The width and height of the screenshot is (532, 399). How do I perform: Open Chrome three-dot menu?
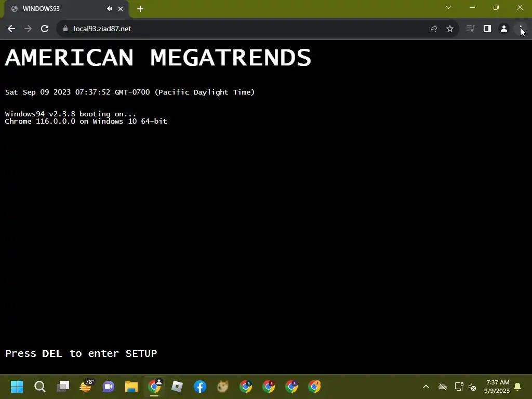coord(521,29)
